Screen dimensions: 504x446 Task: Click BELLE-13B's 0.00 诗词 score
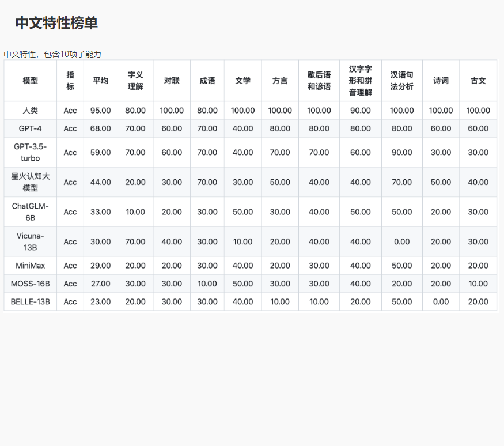click(441, 301)
